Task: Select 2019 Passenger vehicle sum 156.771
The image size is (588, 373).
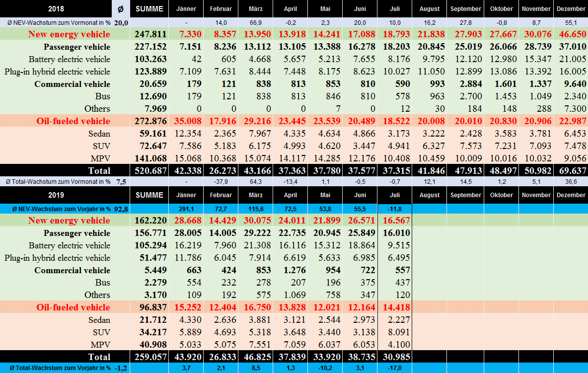Action: (x=150, y=233)
